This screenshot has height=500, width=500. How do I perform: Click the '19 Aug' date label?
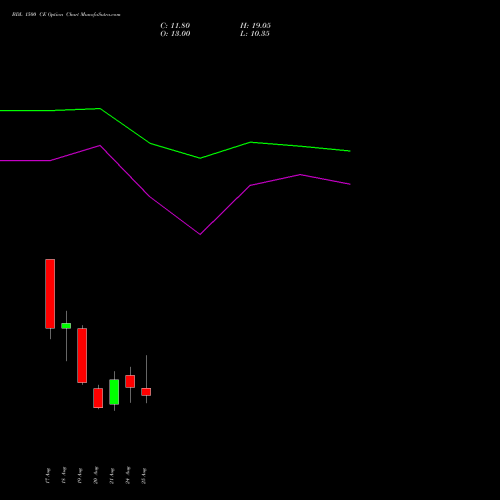(80, 476)
